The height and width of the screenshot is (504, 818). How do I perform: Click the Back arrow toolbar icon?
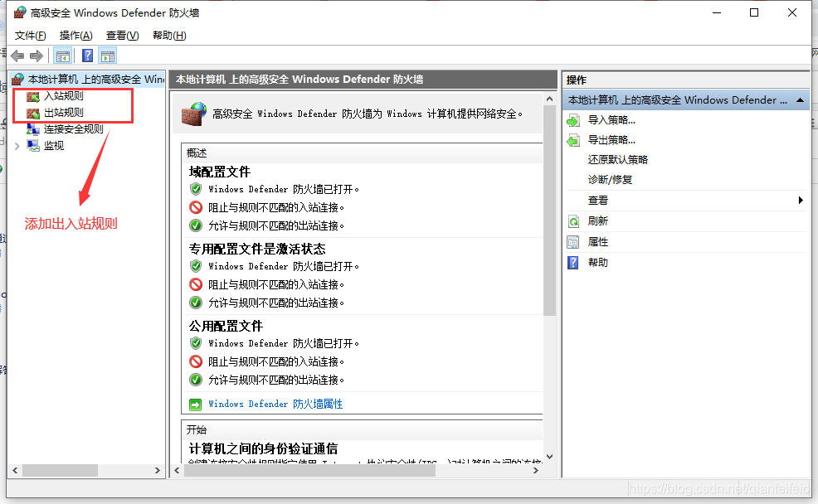(17, 56)
